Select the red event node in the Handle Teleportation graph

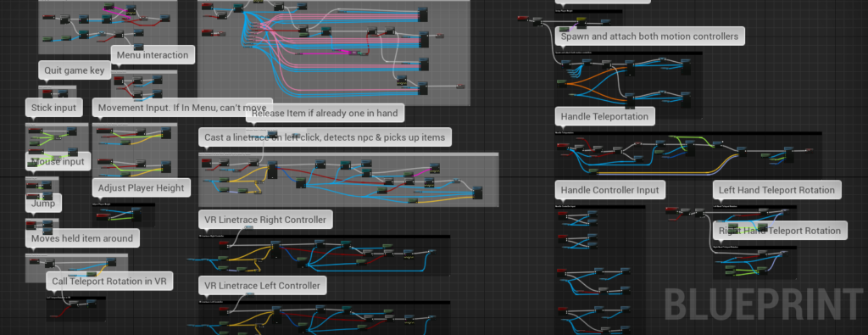(x=564, y=146)
